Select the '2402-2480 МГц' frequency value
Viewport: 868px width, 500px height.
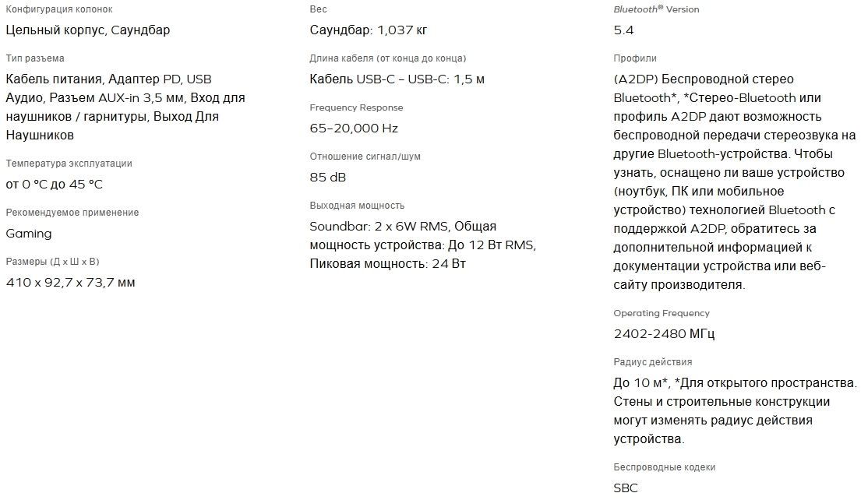click(664, 333)
